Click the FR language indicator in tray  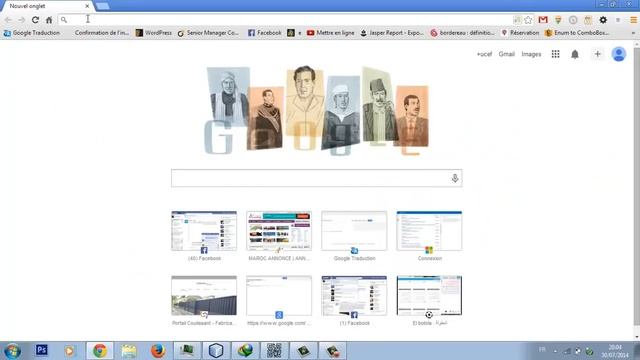tap(542, 349)
